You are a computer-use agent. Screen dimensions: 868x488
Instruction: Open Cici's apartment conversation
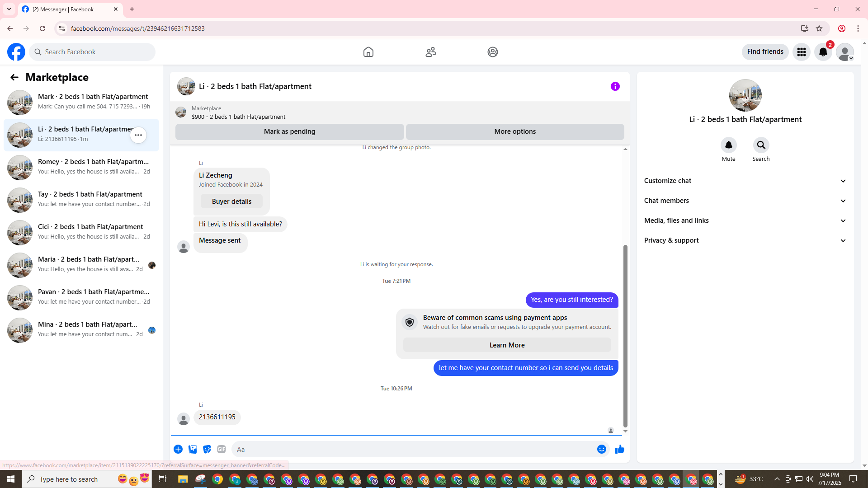[x=81, y=232]
